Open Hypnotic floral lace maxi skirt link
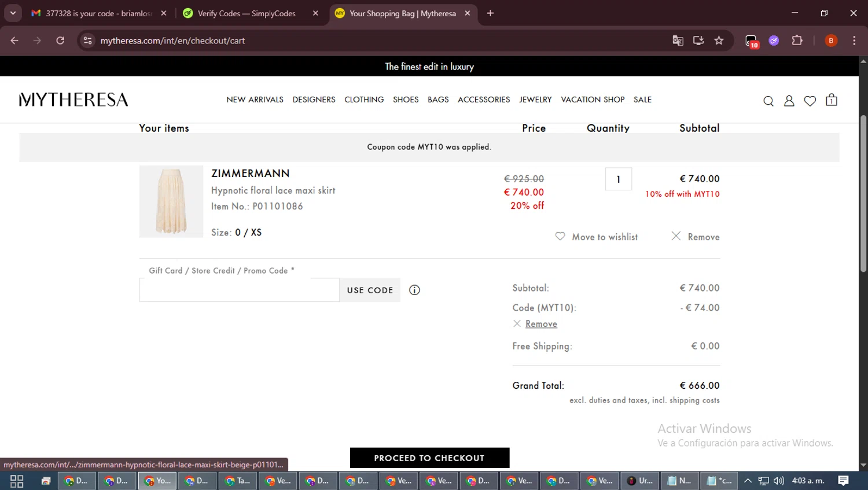This screenshot has width=868, height=490. pyautogui.click(x=273, y=190)
